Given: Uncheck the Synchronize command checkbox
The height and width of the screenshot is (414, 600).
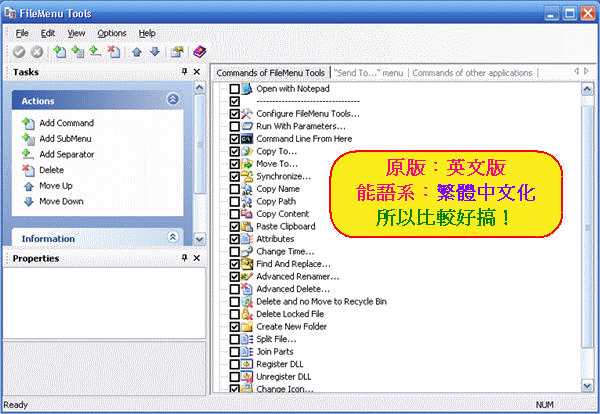Looking at the screenshot, I should click(x=235, y=176).
